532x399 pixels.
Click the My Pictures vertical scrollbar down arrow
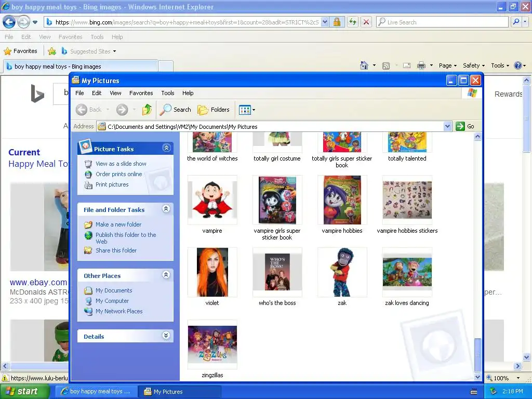477,377
